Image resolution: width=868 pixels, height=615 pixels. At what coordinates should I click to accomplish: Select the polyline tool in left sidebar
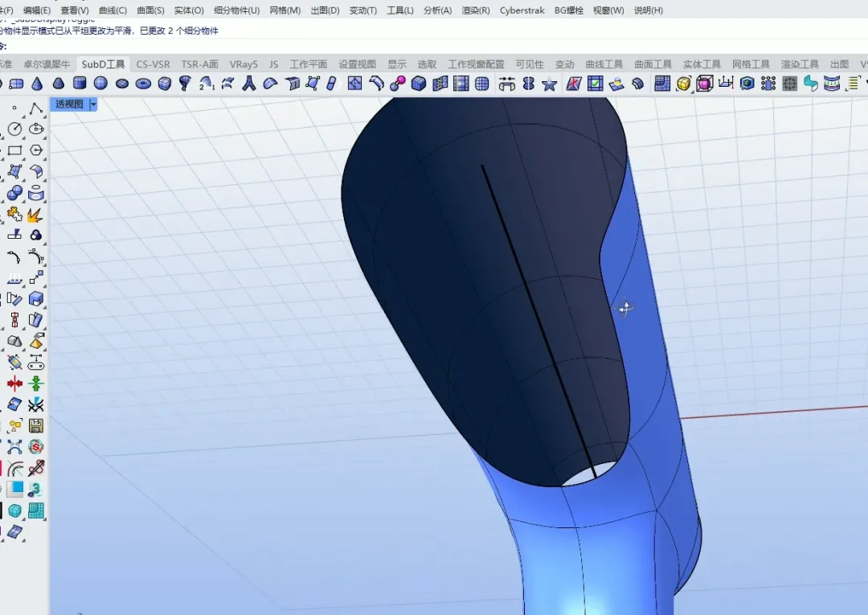[36, 108]
